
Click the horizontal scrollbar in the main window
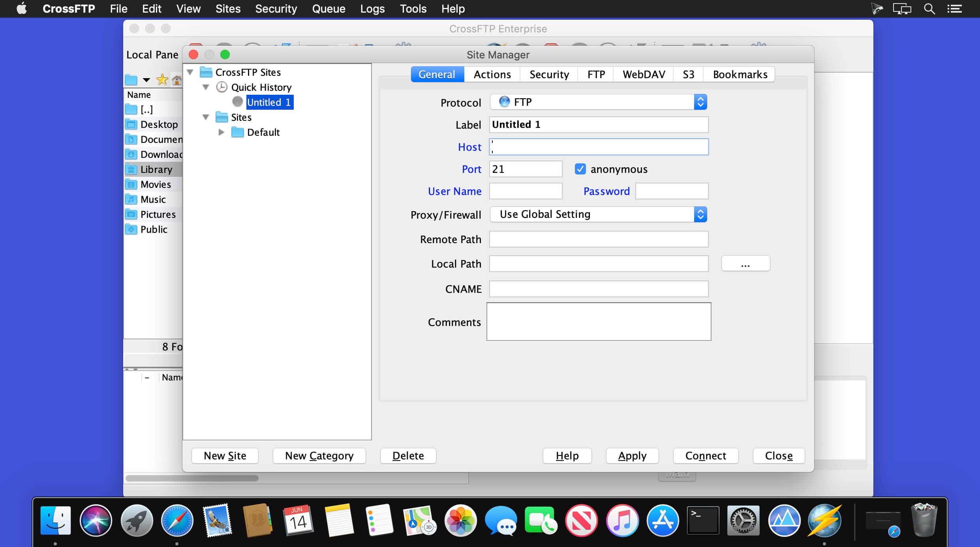(192, 478)
